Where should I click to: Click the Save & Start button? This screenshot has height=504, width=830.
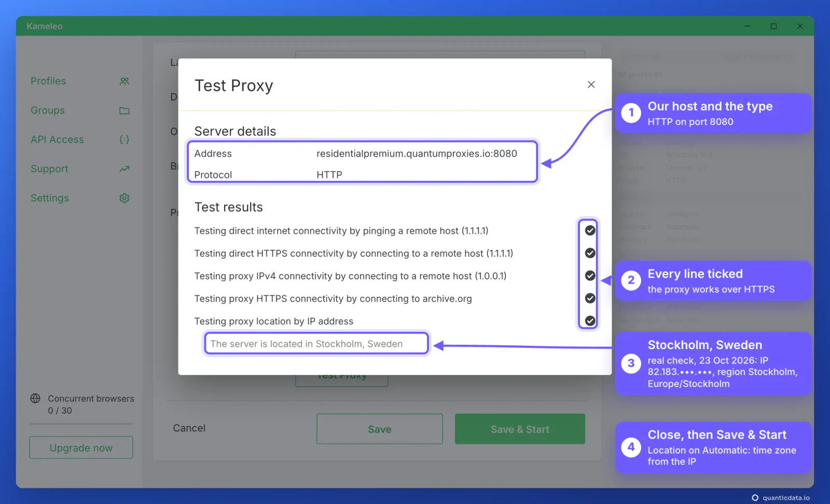[x=520, y=429]
